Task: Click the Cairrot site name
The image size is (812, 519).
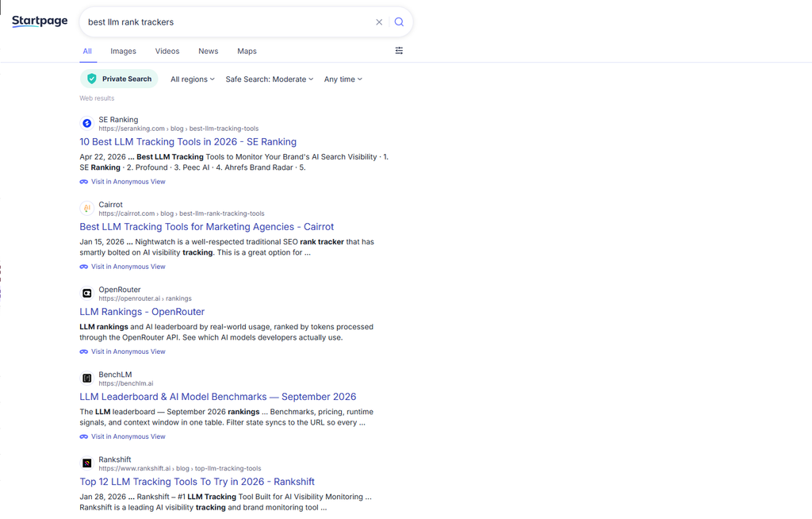Action: [x=111, y=205]
